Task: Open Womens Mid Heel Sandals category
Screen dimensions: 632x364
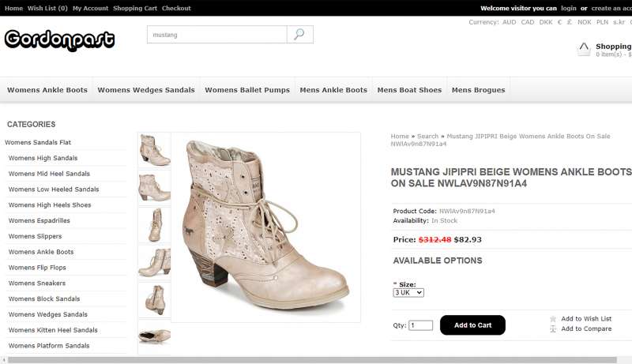Action: pos(49,174)
